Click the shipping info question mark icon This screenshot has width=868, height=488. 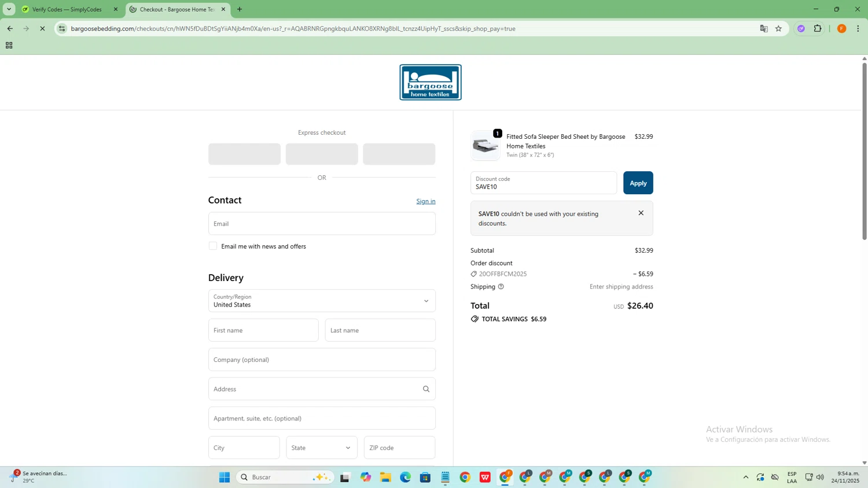501,287
